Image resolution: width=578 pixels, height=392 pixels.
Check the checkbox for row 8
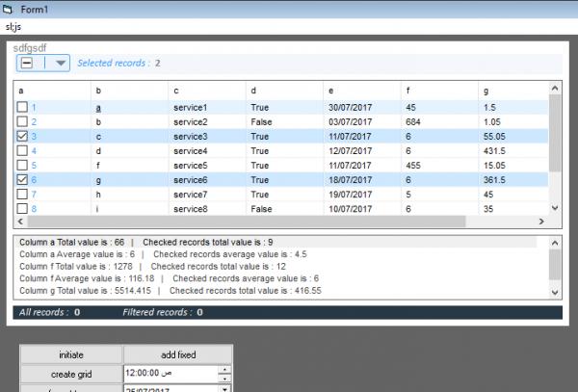click(x=22, y=208)
